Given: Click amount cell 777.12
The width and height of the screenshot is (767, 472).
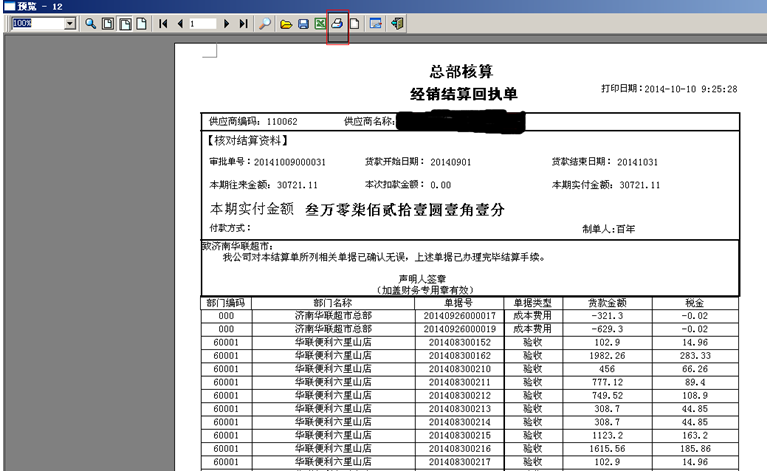Looking at the screenshot, I should click(607, 382).
